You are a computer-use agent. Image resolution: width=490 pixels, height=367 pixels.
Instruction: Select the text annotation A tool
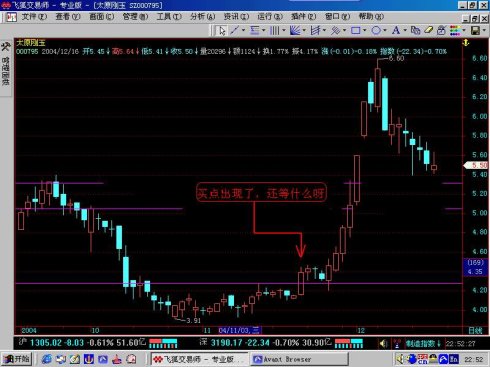(x=396, y=30)
